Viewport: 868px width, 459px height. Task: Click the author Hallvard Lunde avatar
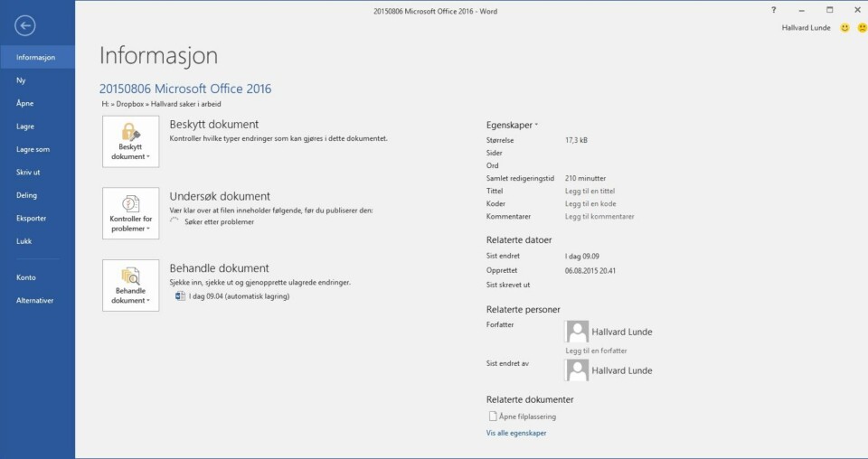pos(577,332)
